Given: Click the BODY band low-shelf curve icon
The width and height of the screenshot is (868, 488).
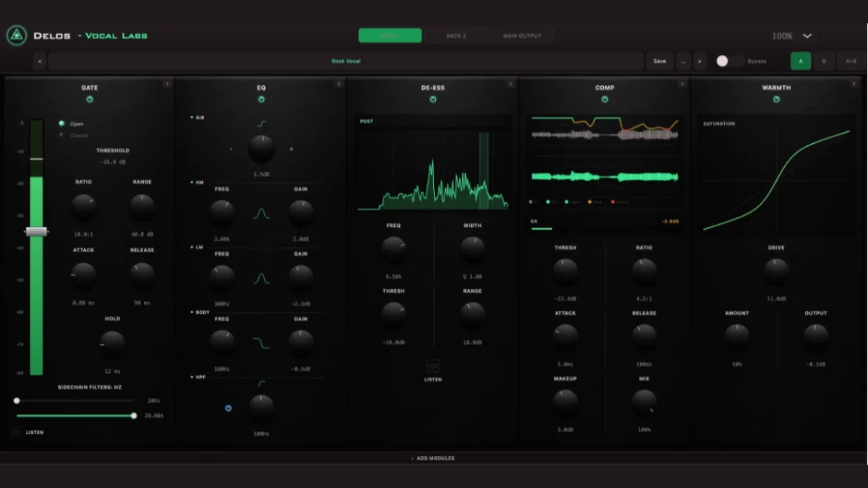Looking at the screenshot, I should pyautogui.click(x=261, y=343).
